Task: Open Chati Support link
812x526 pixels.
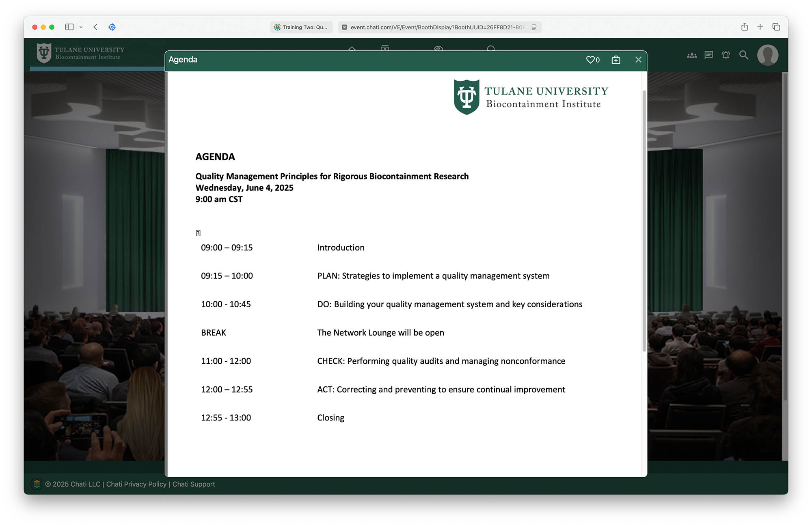Action: tap(194, 484)
